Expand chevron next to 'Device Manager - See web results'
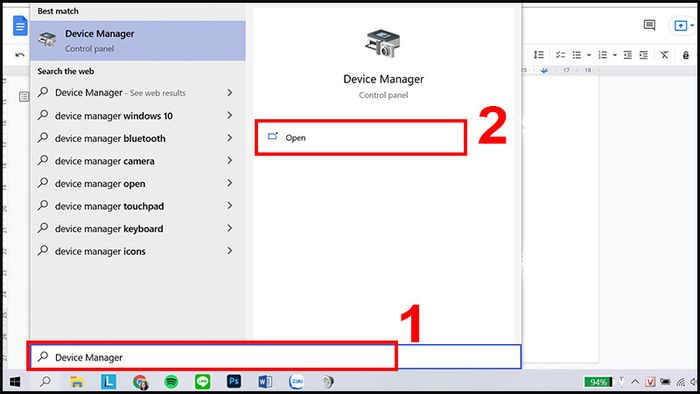700x394 pixels. pos(229,92)
